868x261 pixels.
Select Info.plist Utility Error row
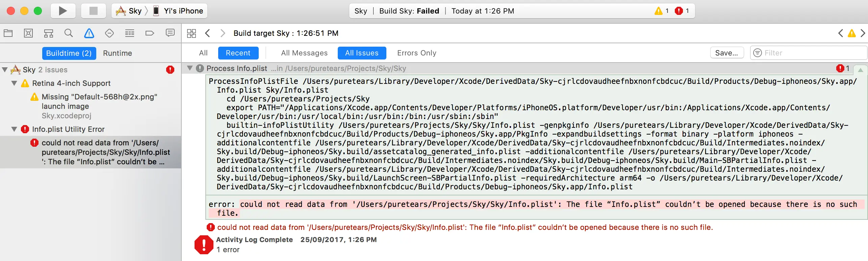(91, 129)
